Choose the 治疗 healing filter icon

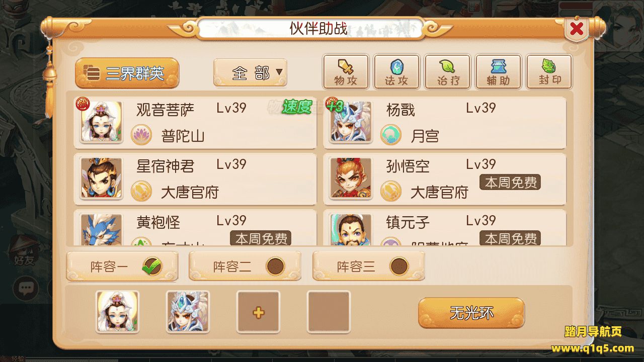click(447, 72)
